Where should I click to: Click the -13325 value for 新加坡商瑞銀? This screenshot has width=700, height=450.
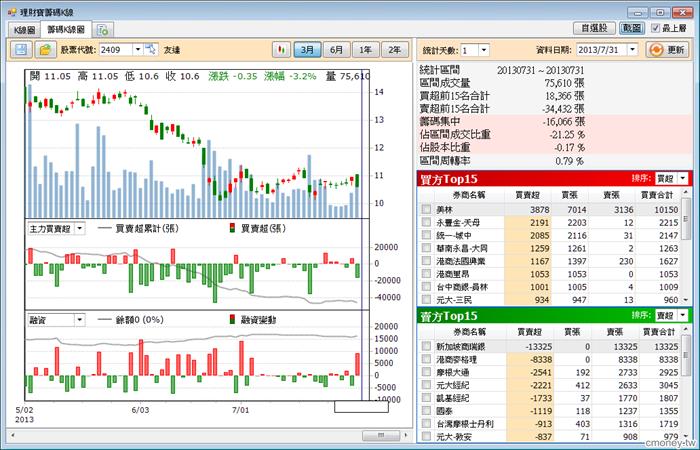[538, 346]
